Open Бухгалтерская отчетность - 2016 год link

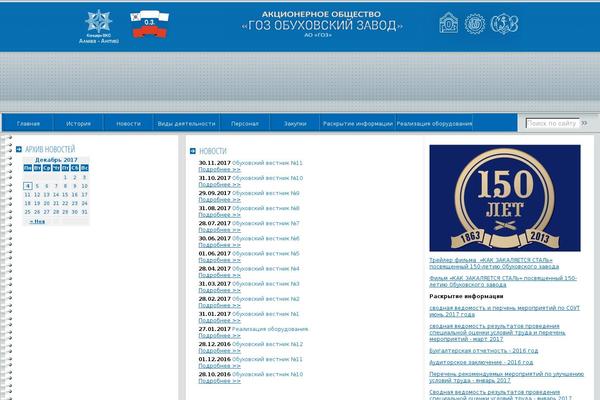pos(484,351)
